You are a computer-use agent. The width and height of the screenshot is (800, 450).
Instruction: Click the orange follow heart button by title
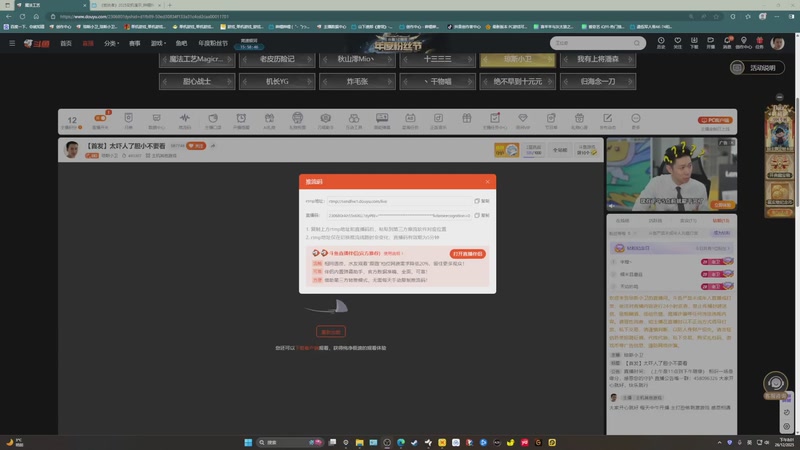click(x=196, y=146)
